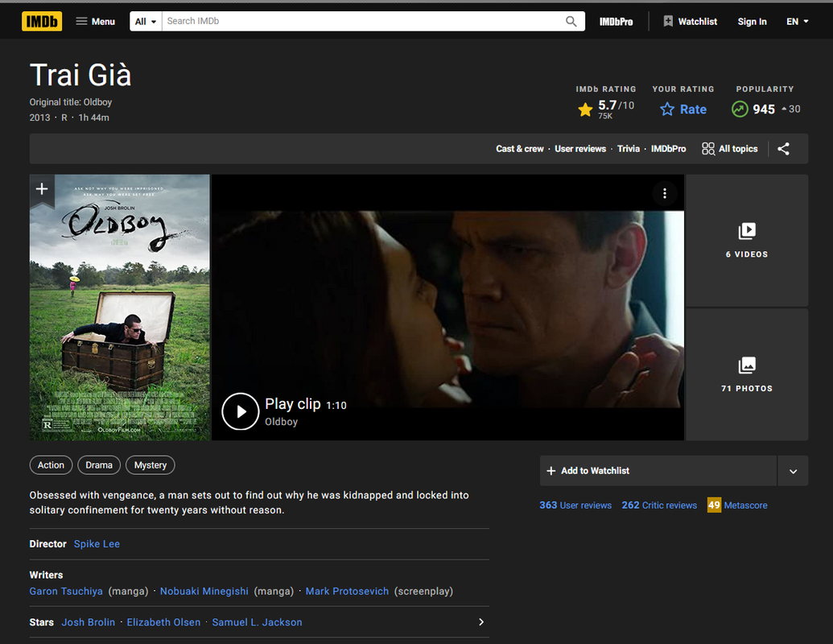Image resolution: width=833 pixels, height=644 pixels.
Task: Open video options three-dot menu
Action: (x=665, y=193)
